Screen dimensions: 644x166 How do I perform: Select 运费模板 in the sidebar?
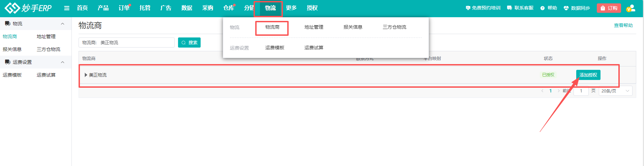[12, 75]
